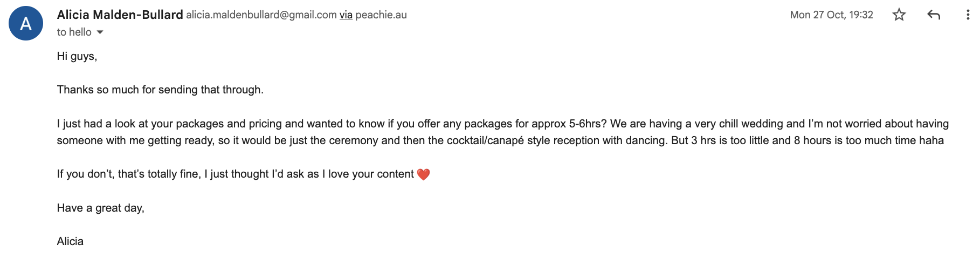Click the 'via' link in header
980x257 pixels.
coord(346,15)
